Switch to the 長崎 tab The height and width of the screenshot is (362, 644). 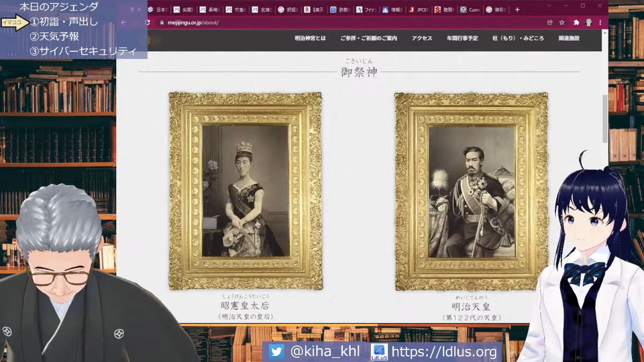(x=209, y=9)
